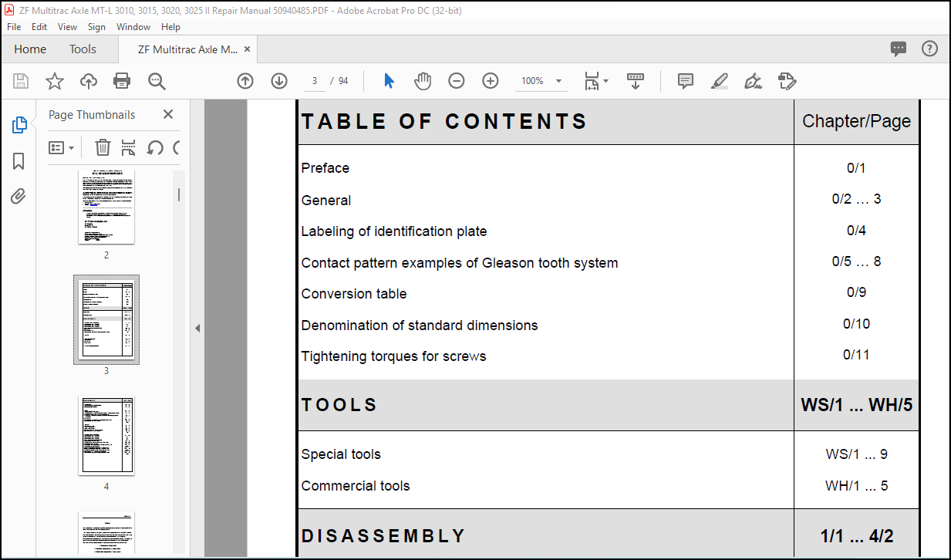Activate the Selection arrow tool
This screenshot has height=560, width=951.
[390, 81]
